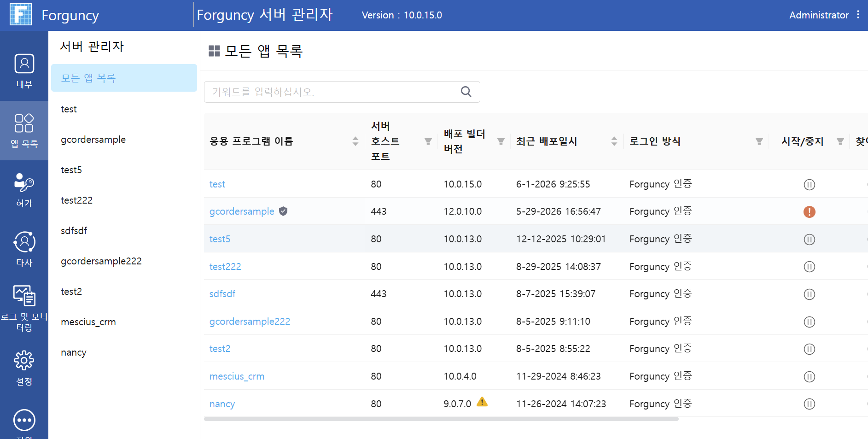Open the 서버 호스트 포트 column filter
This screenshot has width=868, height=439.
click(428, 141)
